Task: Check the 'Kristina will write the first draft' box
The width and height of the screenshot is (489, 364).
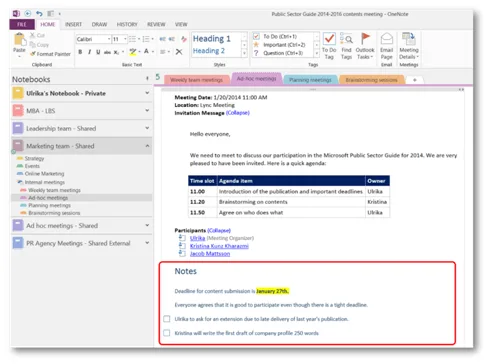Action: tap(167, 333)
